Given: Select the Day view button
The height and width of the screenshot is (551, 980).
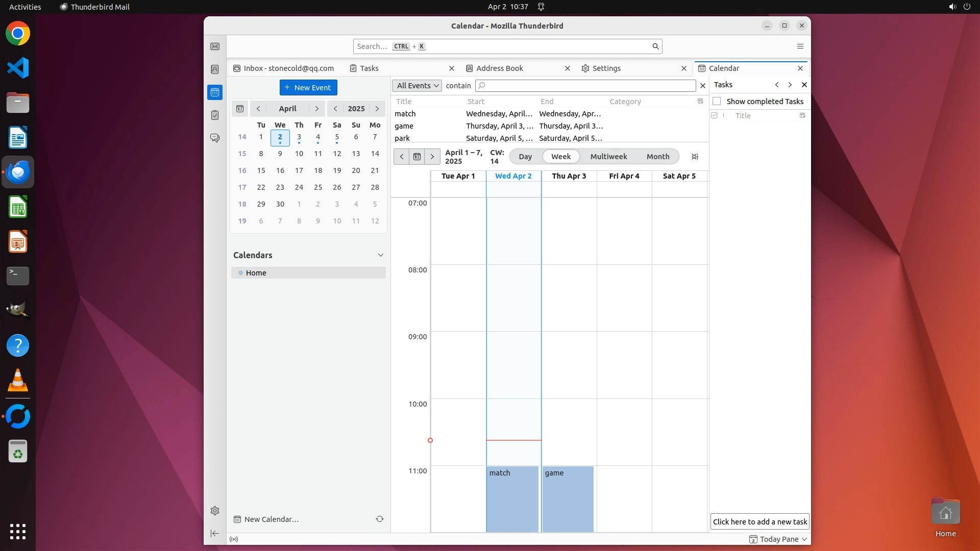Looking at the screenshot, I should [525, 157].
